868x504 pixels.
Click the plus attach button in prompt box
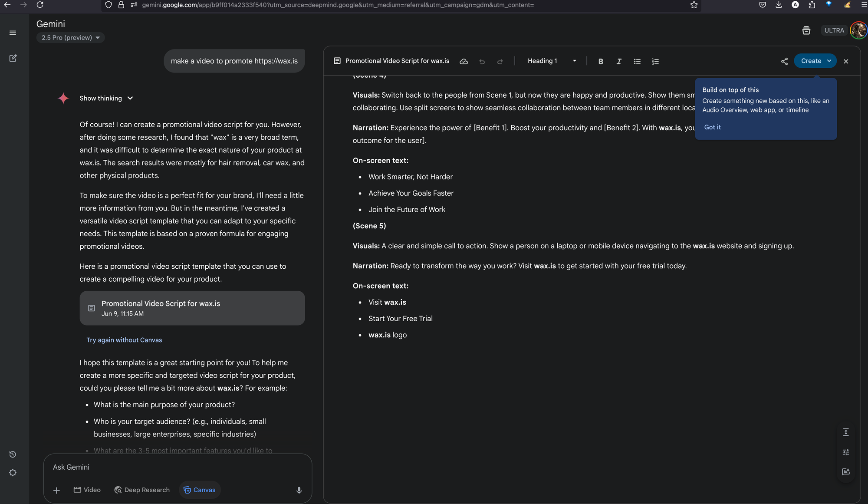56,490
